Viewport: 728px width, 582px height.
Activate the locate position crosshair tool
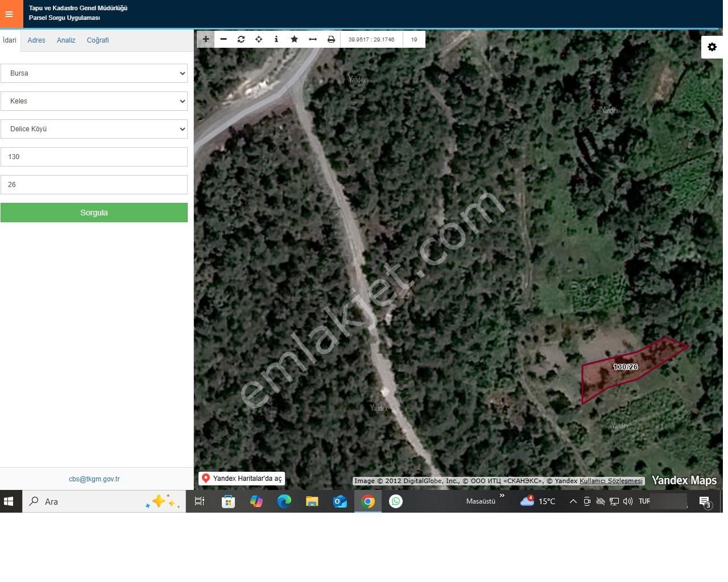(x=259, y=39)
